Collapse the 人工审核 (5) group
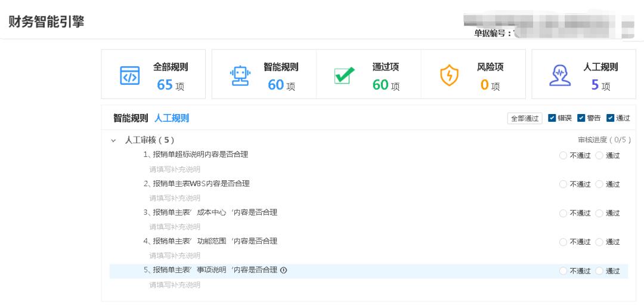 click(x=113, y=140)
